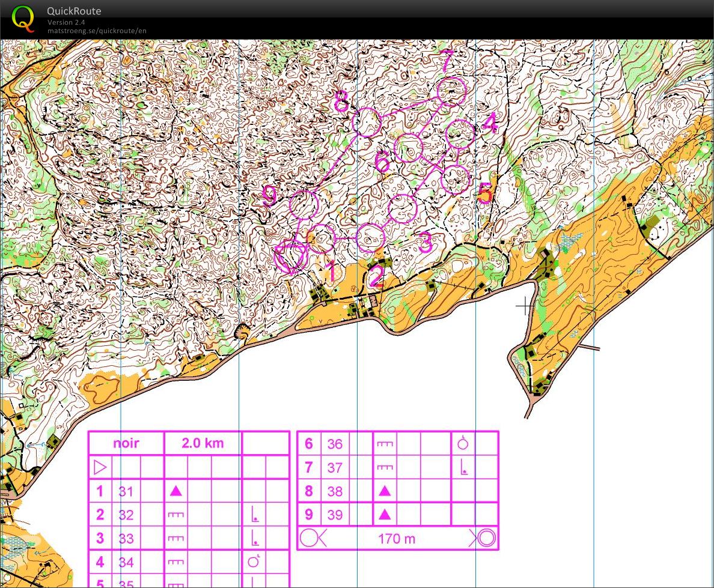Click the circle-and-arrow symbol left of 170 m

coord(312,538)
